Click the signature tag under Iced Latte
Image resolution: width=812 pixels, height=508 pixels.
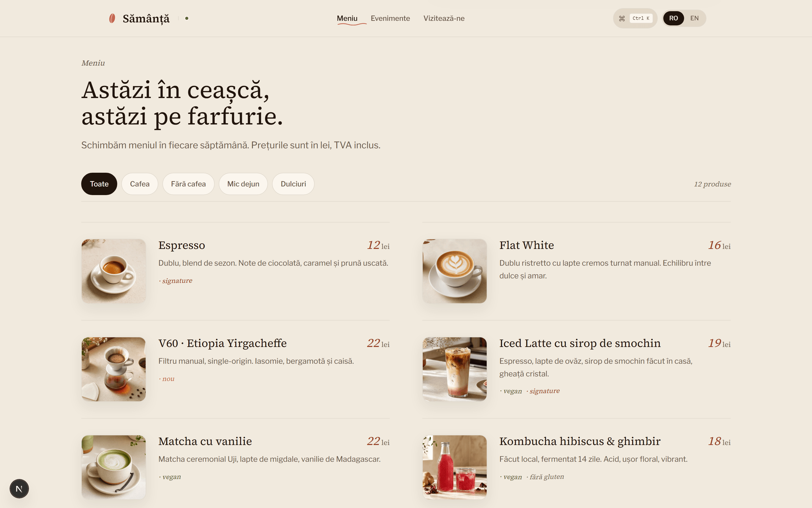(543, 391)
